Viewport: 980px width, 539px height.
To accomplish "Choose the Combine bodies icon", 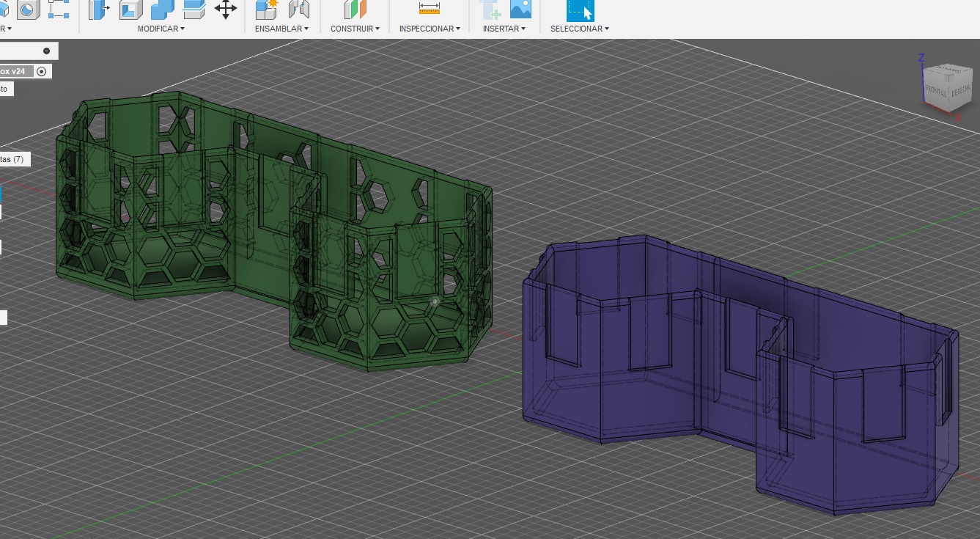I will (162, 10).
